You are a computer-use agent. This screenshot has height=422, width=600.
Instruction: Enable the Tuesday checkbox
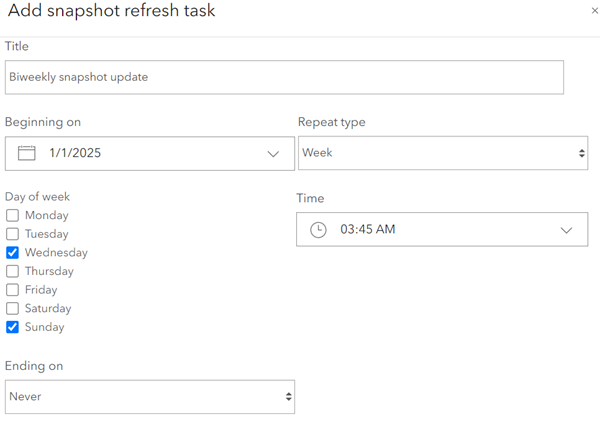12,234
